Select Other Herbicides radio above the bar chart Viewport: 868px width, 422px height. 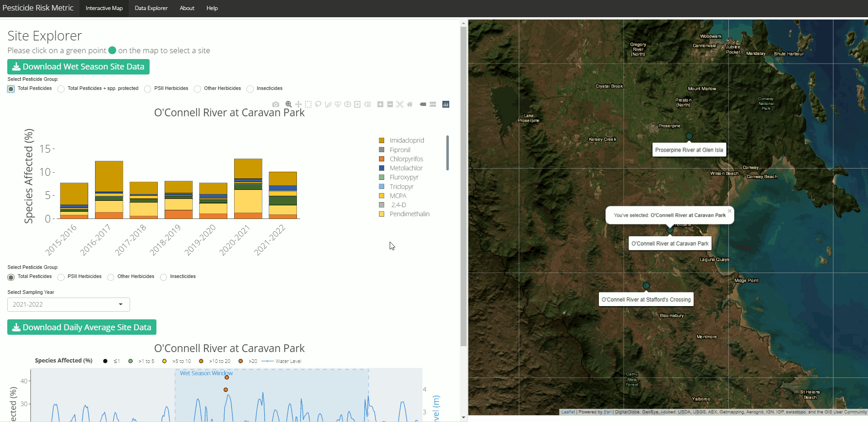pos(197,89)
